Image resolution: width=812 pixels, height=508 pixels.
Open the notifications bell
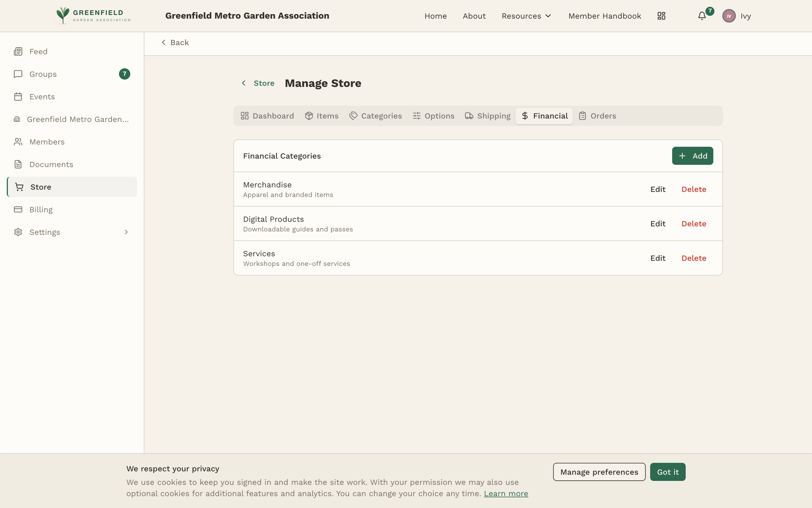(x=702, y=16)
